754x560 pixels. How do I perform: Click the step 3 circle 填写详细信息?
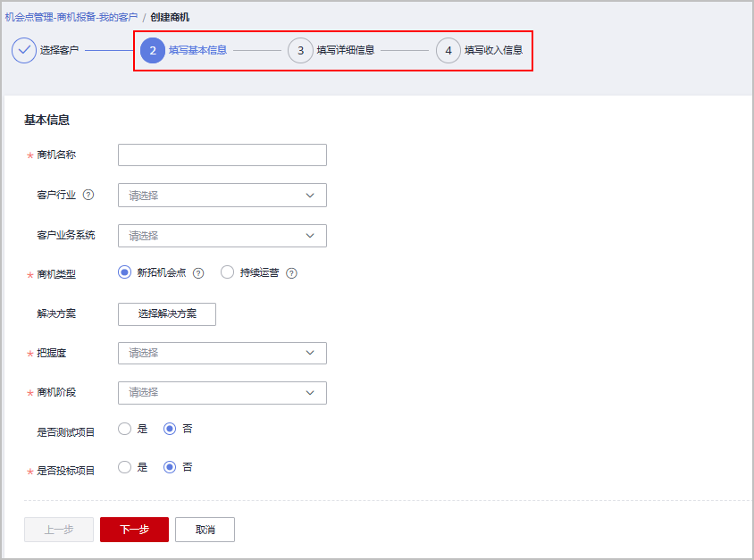click(300, 51)
